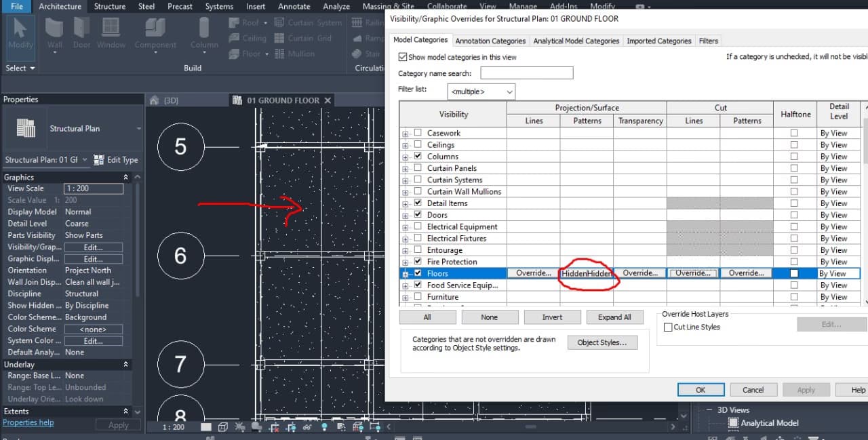The width and height of the screenshot is (868, 440).
Task: Click the Temporary Hide/Isolate glasses icon
Action: click(307, 427)
